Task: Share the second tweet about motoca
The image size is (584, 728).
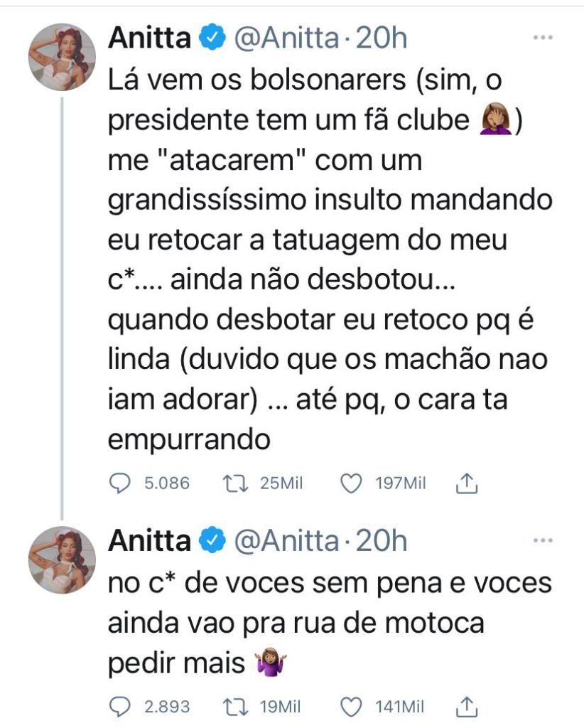Action: 466,706
